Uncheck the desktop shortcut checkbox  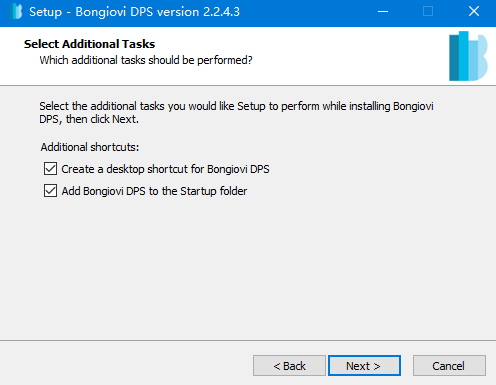pos(50,169)
